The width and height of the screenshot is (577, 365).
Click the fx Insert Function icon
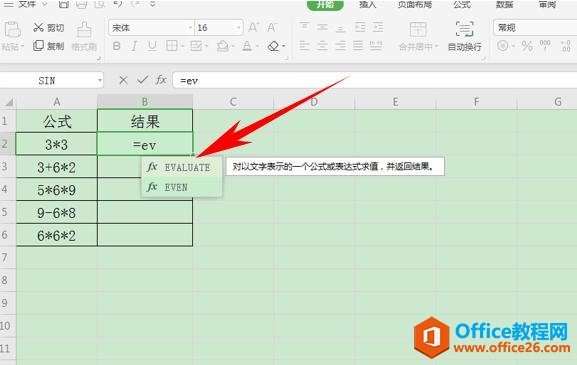click(161, 80)
